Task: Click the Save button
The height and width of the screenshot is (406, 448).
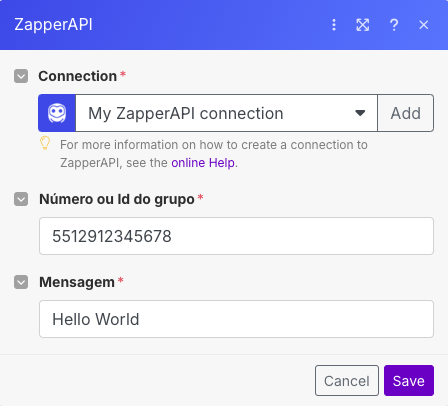Action: click(x=409, y=381)
